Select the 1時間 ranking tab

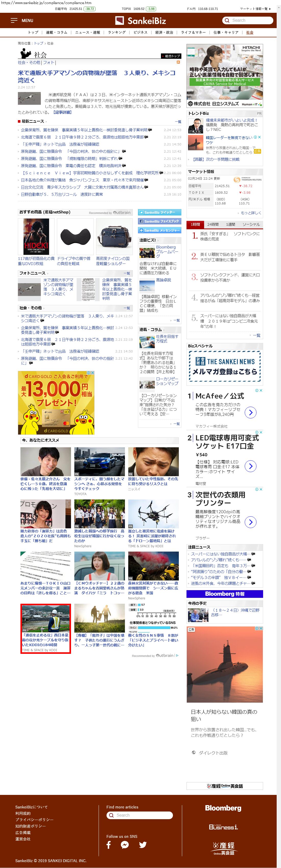coord(195,224)
